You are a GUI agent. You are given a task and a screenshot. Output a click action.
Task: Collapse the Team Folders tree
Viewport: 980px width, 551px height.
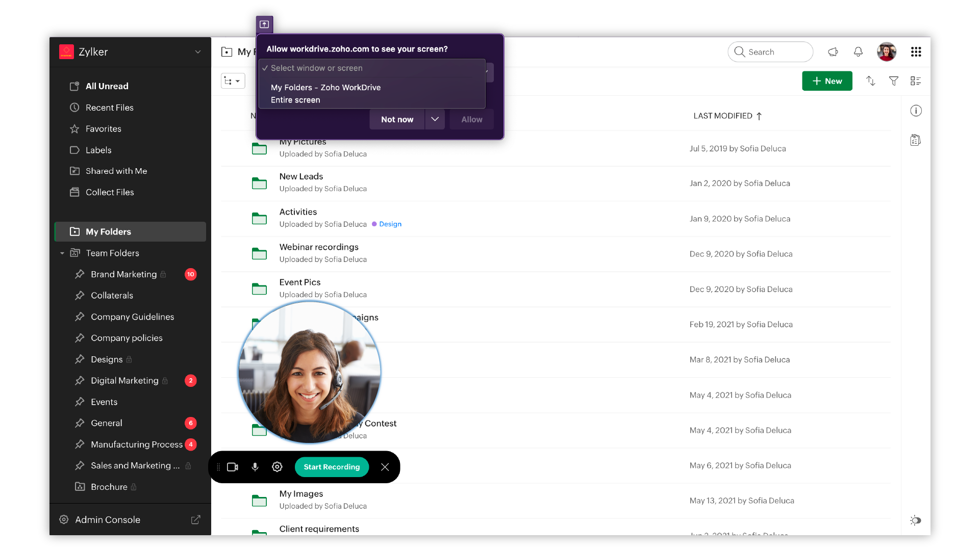click(x=62, y=253)
